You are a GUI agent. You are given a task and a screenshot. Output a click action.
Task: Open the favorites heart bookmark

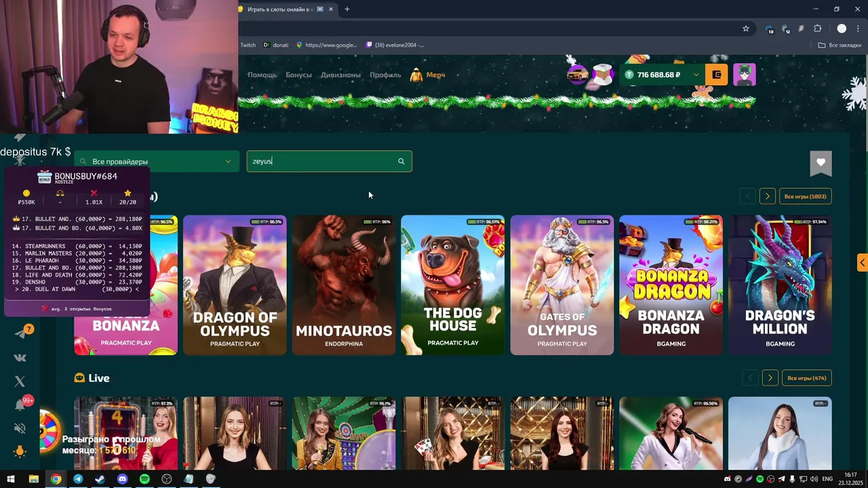point(821,162)
